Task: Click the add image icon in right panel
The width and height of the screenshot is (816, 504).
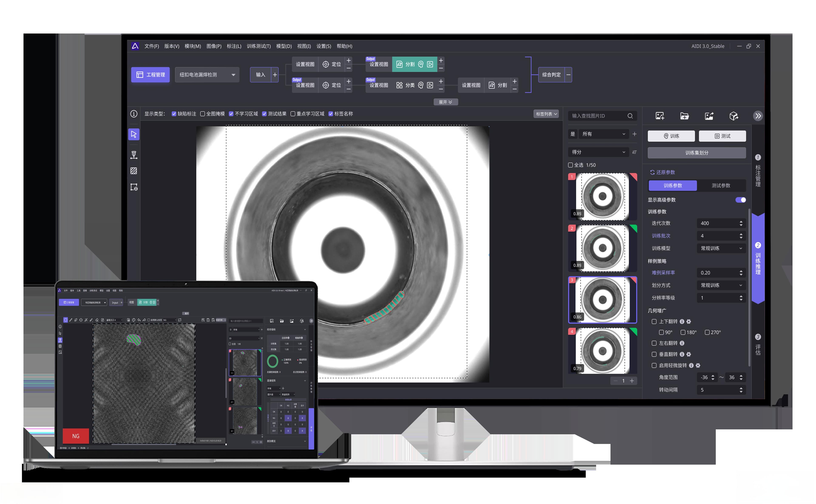Action: click(x=660, y=116)
